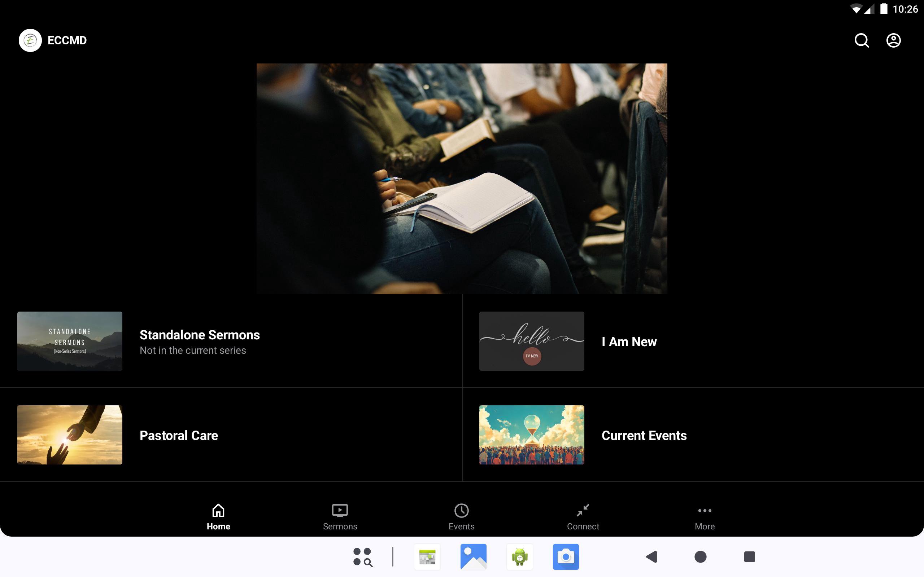Open the More menu tab
The image size is (924, 577).
click(x=705, y=517)
